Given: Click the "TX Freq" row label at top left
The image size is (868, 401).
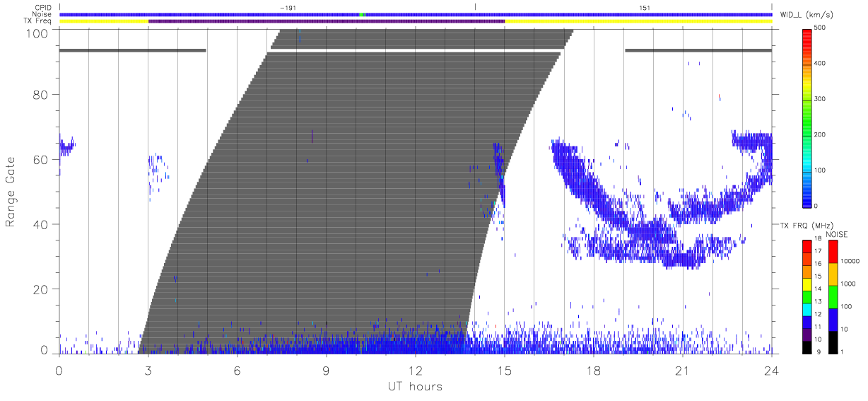Looking at the screenshot, I should click(39, 21).
